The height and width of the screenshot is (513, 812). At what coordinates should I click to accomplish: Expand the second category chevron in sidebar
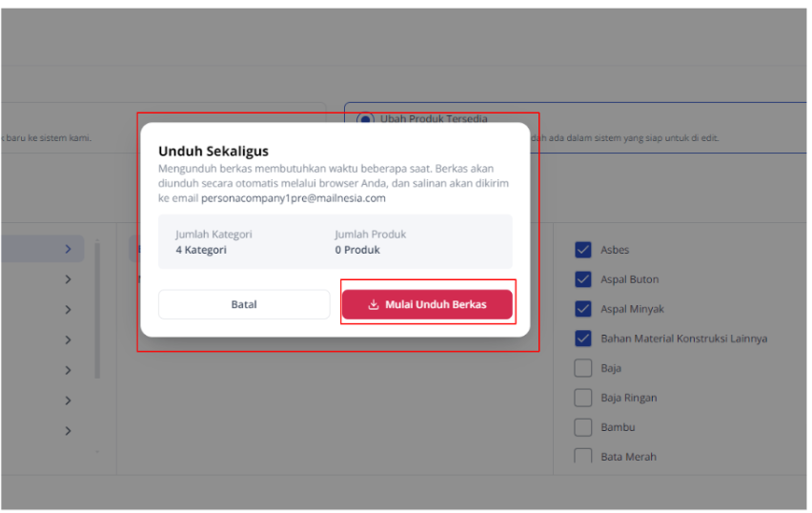pyautogui.click(x=68, y=279)
